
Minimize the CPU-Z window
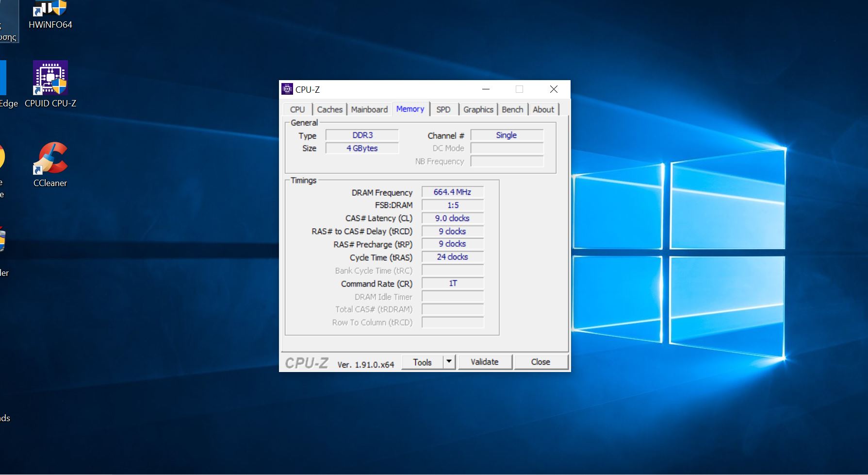[x=486, y=89]
